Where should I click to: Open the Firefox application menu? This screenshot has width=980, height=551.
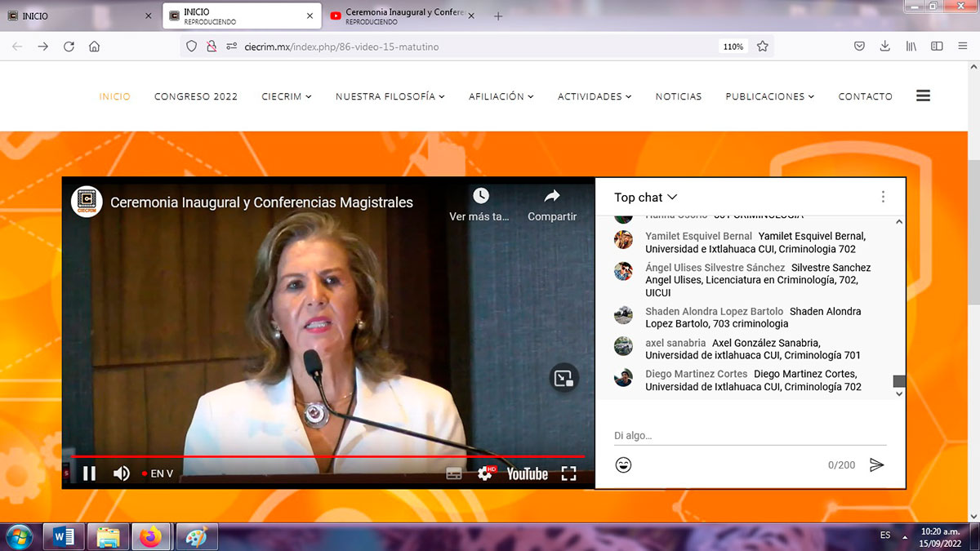[962, 47]
